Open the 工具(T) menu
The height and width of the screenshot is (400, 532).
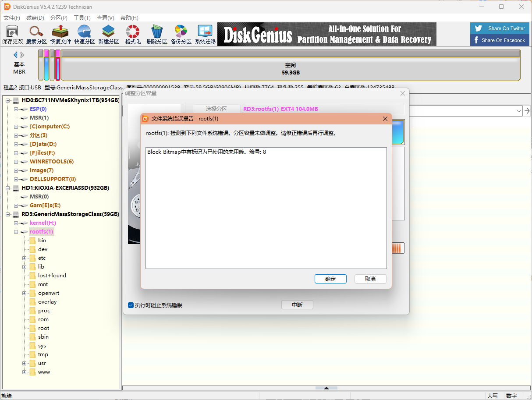(x=82, y=18)
